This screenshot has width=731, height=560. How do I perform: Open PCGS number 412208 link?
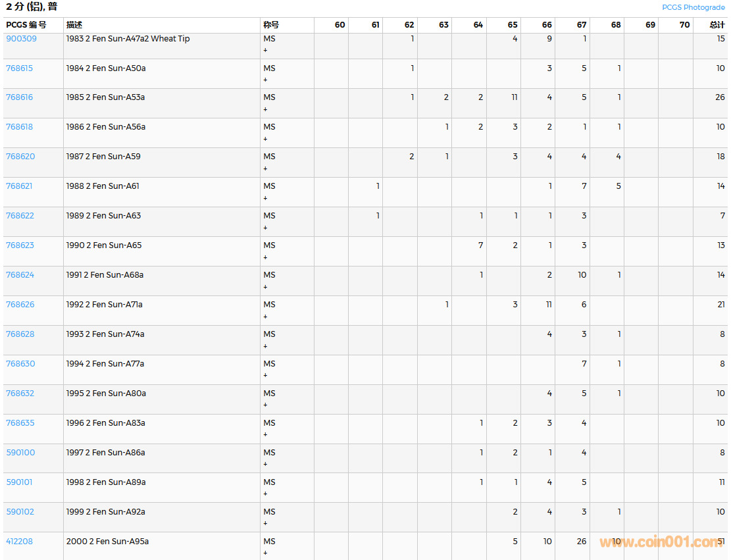19,542
